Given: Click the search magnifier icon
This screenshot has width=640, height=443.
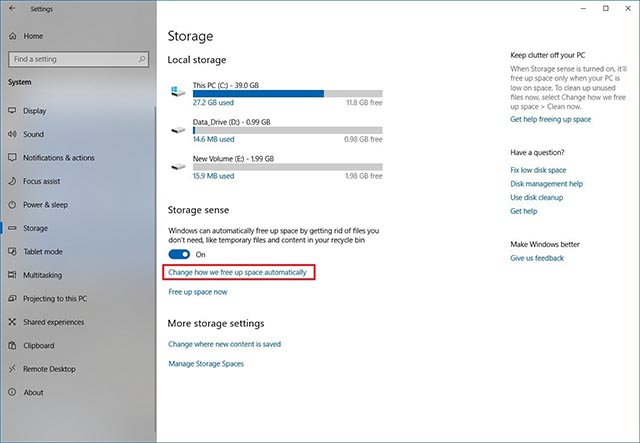Looking at the screenshot, I should pos(142,59).
